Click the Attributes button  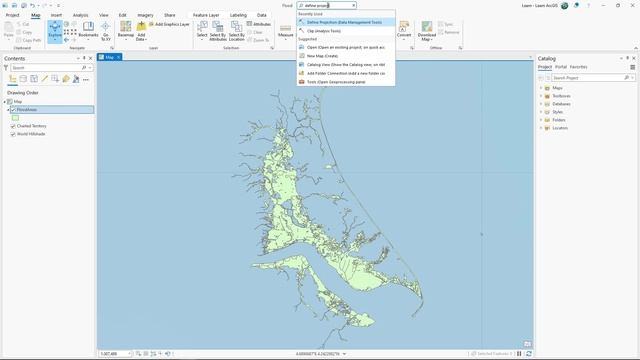pyautogui.click(x=259, y=24)
